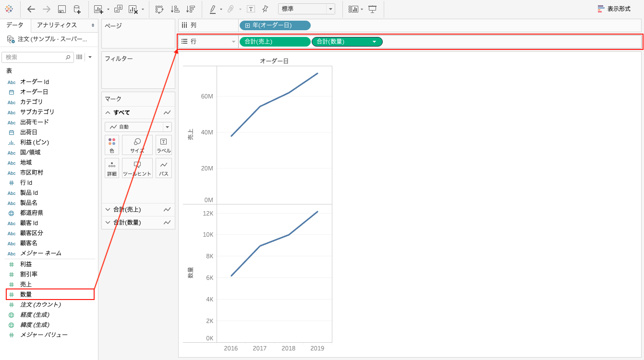Click the ラベル button on Marks card
The image size is (644, 360).
(x=164, y=145)
